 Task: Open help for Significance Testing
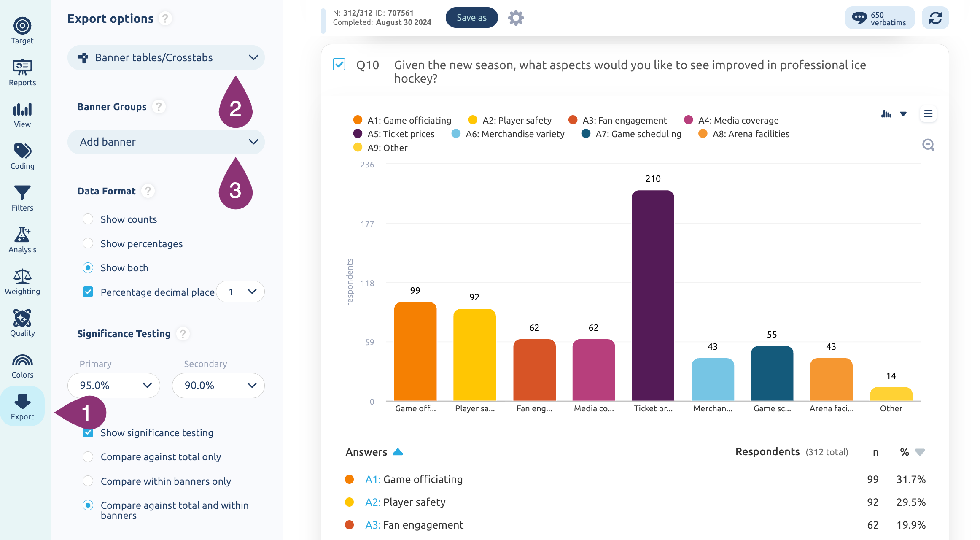click(183, 334)
